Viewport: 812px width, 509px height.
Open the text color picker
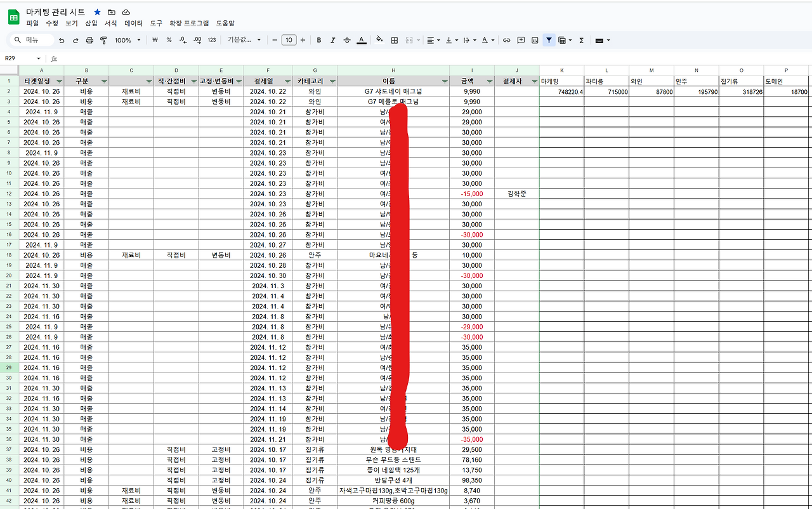click(x=361, y=40)
